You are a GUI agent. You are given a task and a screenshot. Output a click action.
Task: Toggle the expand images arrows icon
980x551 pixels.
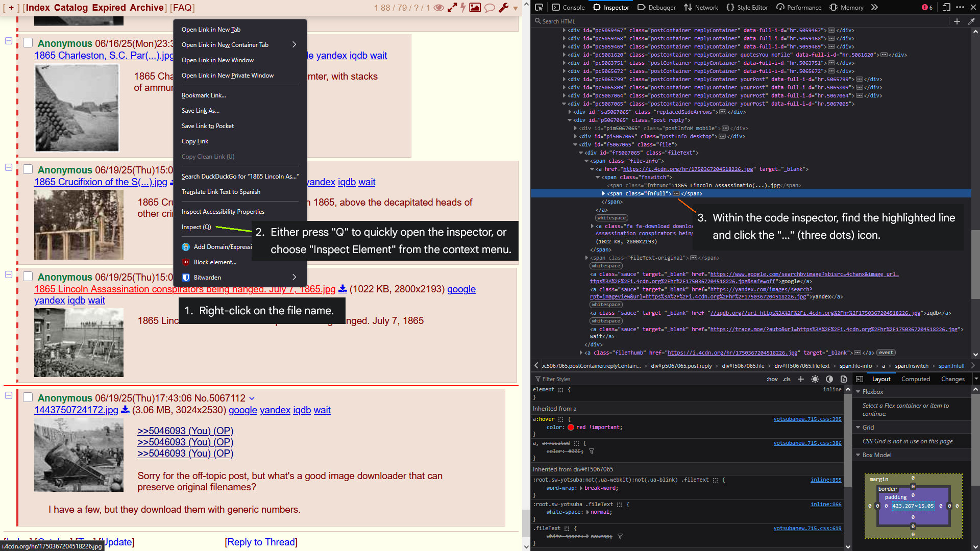tap(452, 8)
